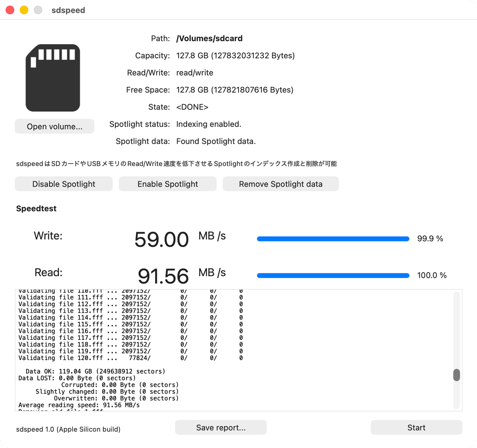Minimize the sdspeed window
477x448 pixels.
[24, 10]
